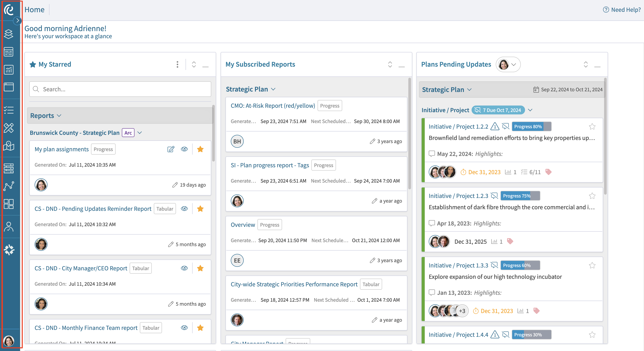Click the My Subscribed Reports scrollbar
Screen dimensions: 644x351
[x=409, y=133]
